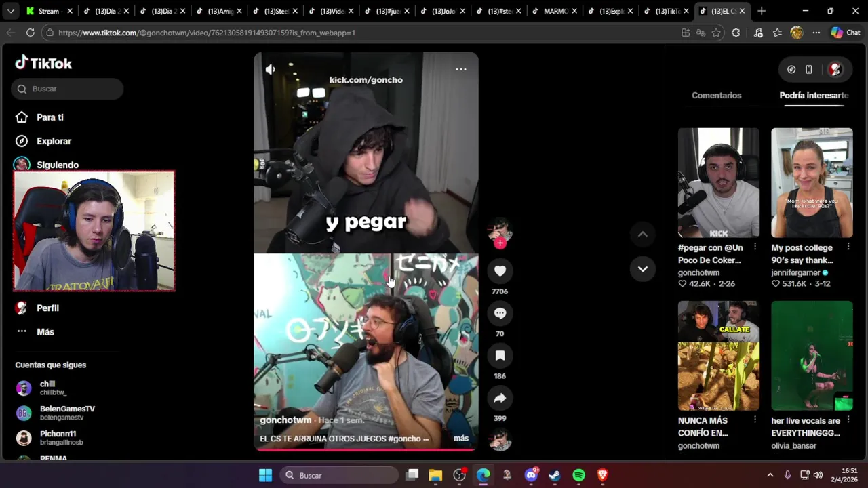Screen dimensions: 868x488
Task: Open 'My post college 90's' video thumbnail
Action: click(812, 183)
